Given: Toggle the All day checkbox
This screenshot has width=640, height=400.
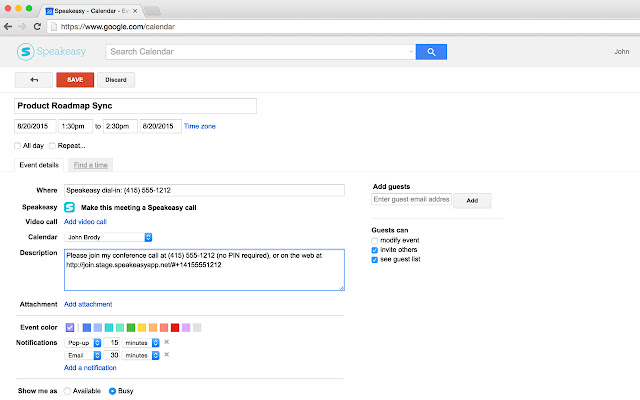Looking at the screenshot, I should click(x=17, y=146).
